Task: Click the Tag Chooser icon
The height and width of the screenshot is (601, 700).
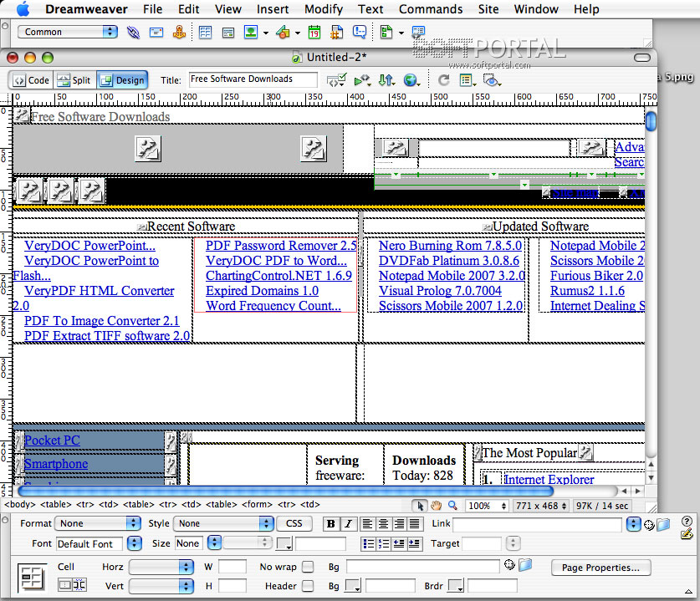Action: (x=418, y=32)
